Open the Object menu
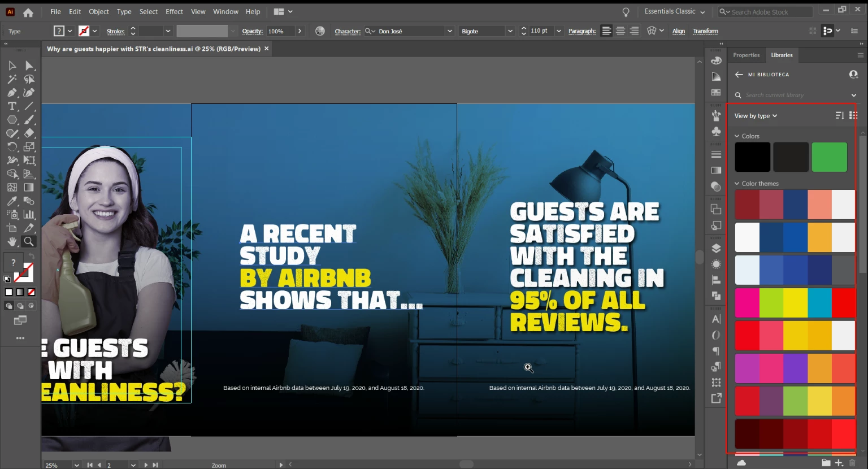The image size is (868, 469). (99, 11)
